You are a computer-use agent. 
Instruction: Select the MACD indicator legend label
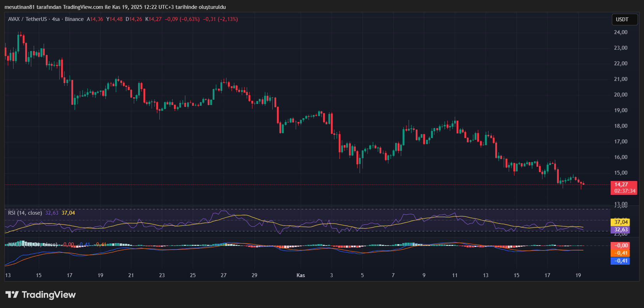32,244
